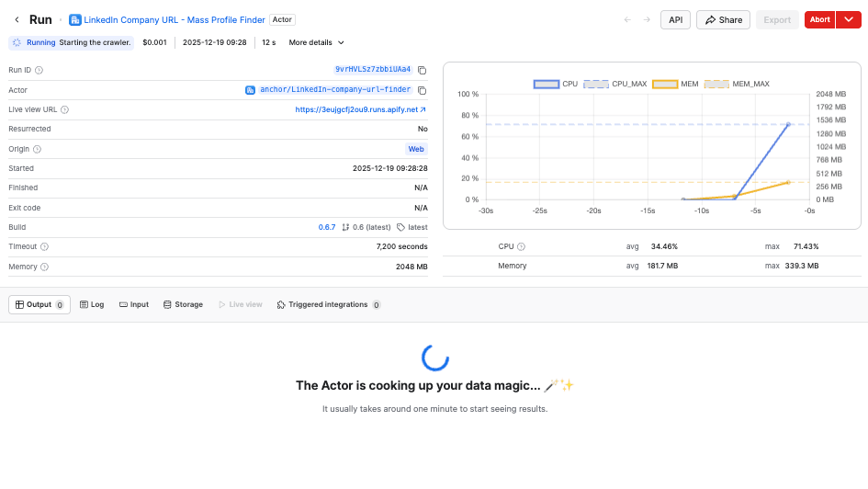Click the help icon next to Run ID
The width and height of the screenshot is (868, 489).
pyautogui.click(x=39, y=70)
